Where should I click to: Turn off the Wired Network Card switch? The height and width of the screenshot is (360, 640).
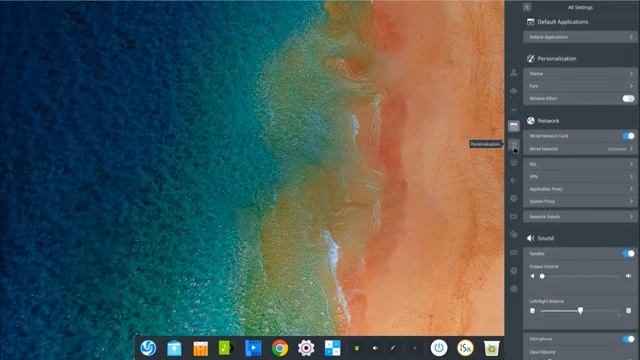[628, 136]
